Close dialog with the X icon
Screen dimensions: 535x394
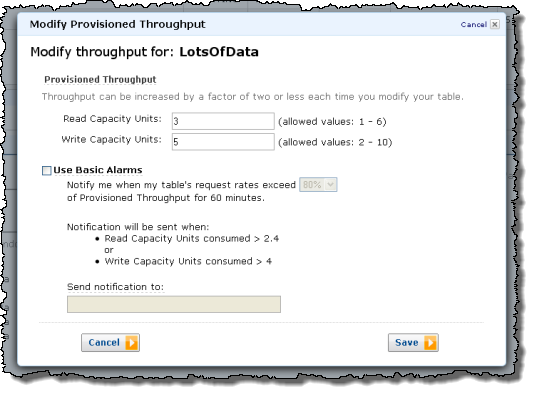click(x=494, y=24)
